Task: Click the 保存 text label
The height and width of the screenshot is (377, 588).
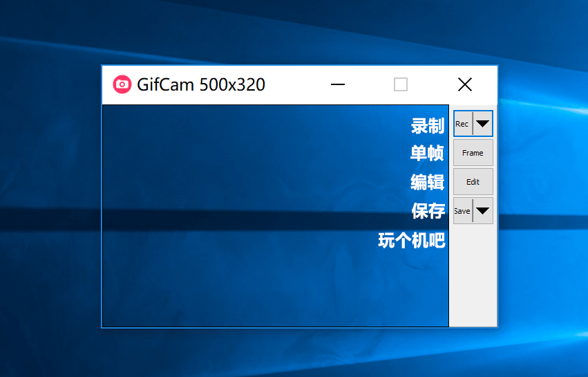Action: [x=428, y=211]
